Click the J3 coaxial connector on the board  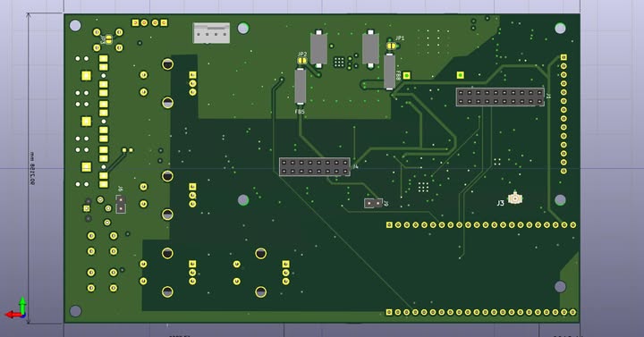tap(514, 198)
